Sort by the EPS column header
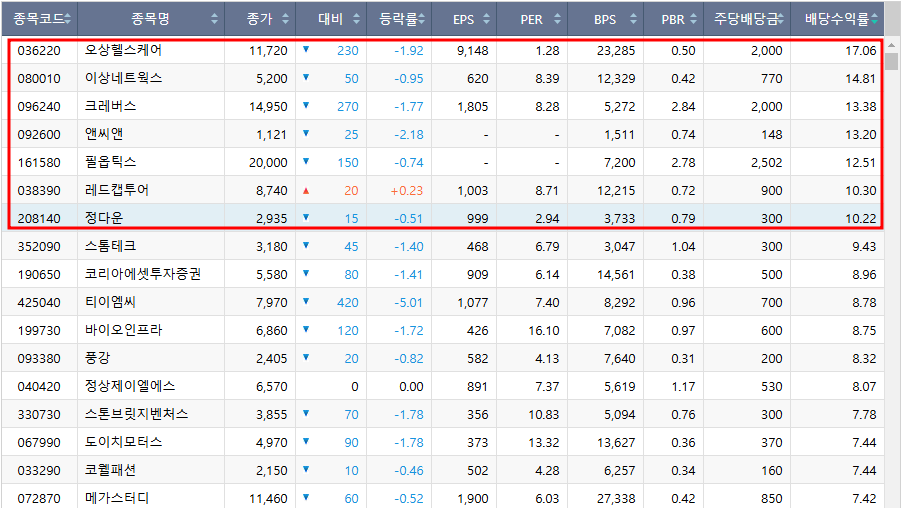 464,19
